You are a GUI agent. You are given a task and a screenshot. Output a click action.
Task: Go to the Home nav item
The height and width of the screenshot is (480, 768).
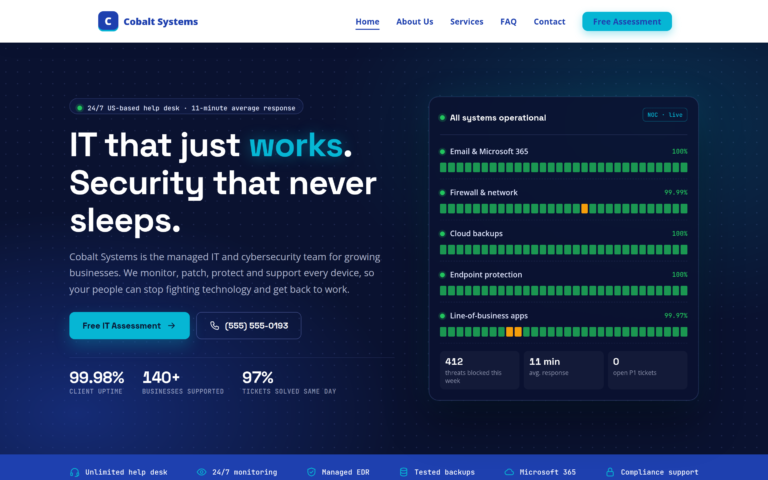(x=367, y=22)
